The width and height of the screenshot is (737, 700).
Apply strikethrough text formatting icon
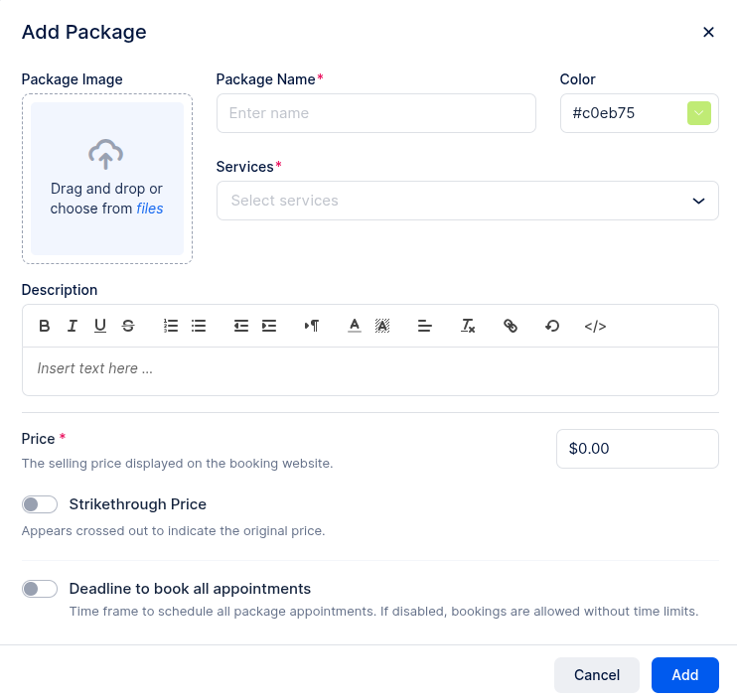pos(128,326)
